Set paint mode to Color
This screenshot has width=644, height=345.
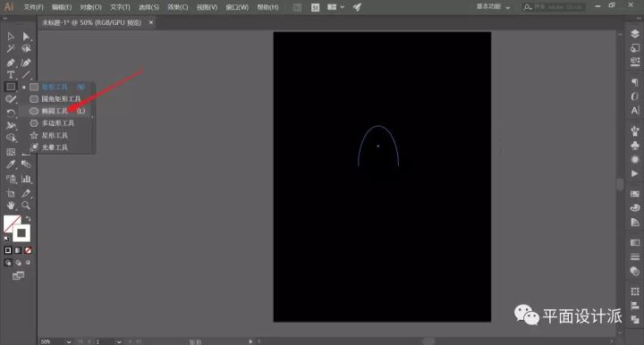point(8,250)
